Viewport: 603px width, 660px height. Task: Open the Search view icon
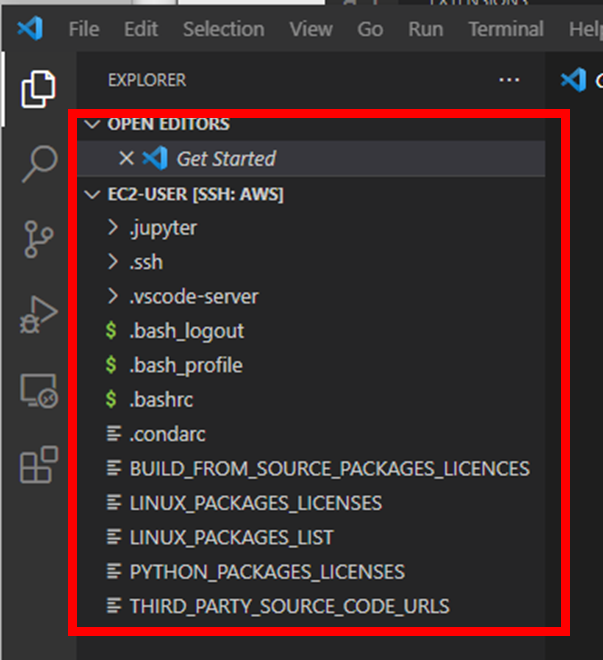point(39,163)
